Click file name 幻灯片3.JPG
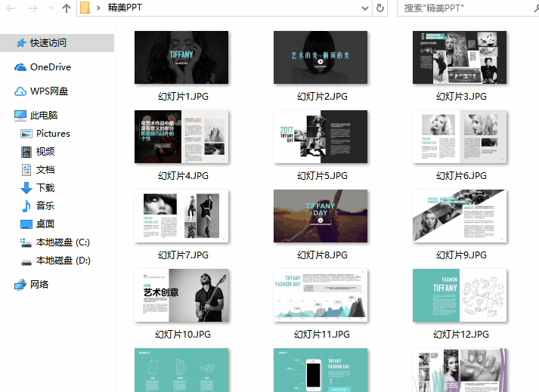This screenshot has height=392, width=539. (x=461, y=97)
